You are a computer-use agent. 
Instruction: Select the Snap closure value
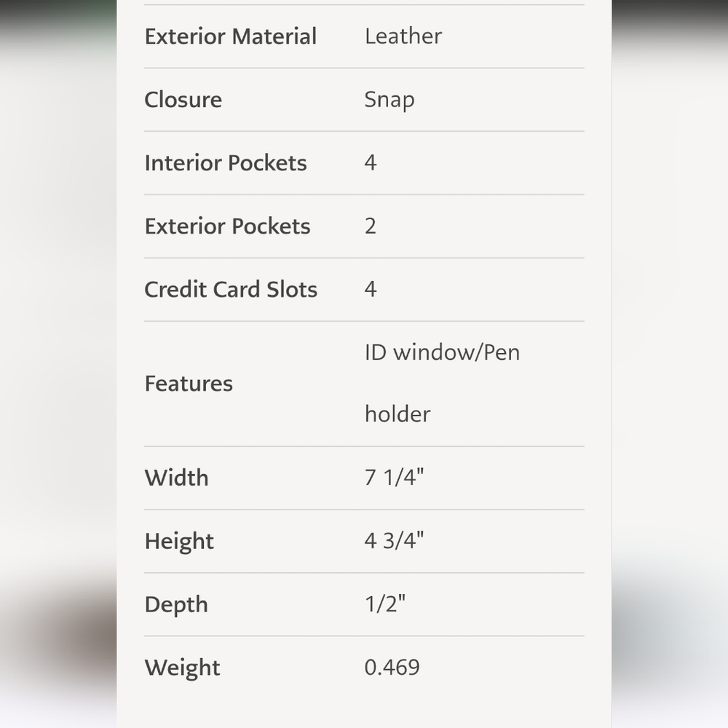(389, 100)
